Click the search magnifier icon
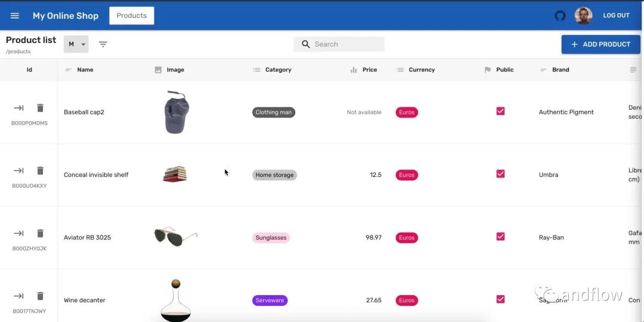 pyautogui.click(x=305, y=44)
